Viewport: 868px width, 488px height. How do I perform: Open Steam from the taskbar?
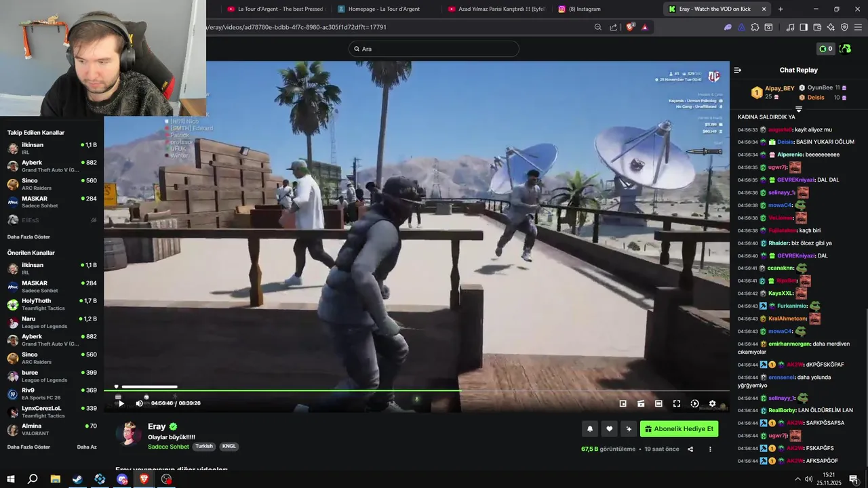click(77, 479)
